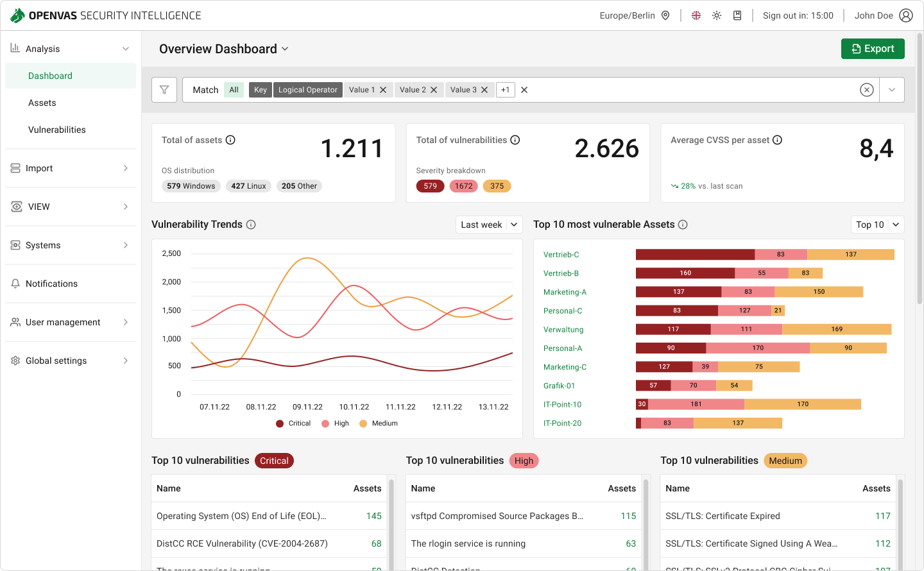This screenshot has height=571, width=924.
Task: Open the Vertrieb-C asset link
Action: click(x=561, y=255)
